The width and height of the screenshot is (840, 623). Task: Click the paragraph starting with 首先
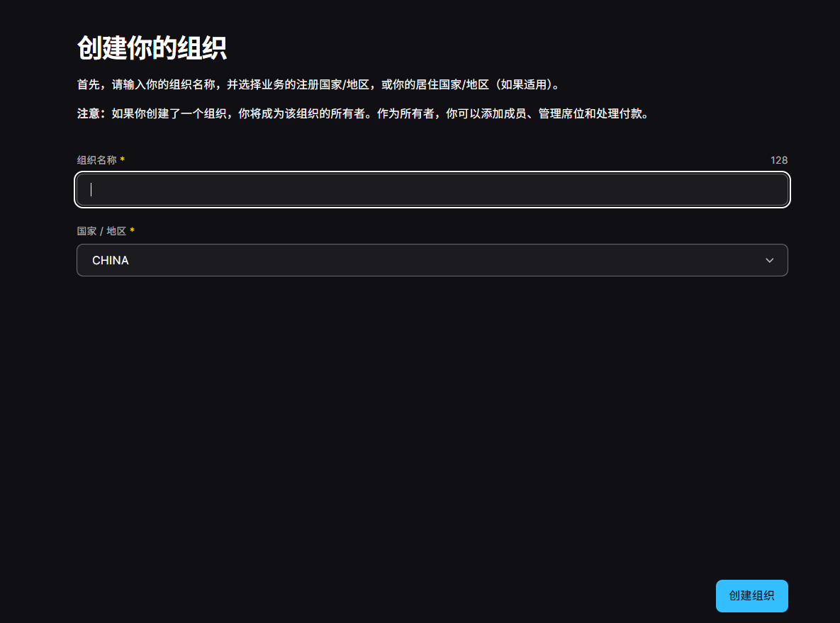click(319, 84)
